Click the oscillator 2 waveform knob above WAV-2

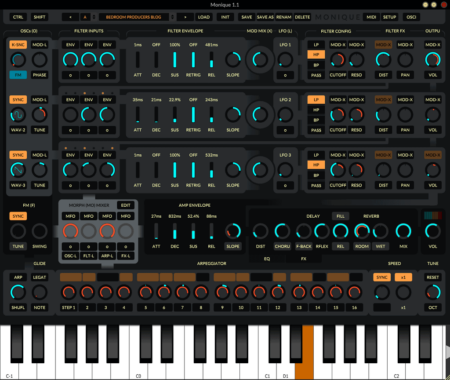pos(18,115)
